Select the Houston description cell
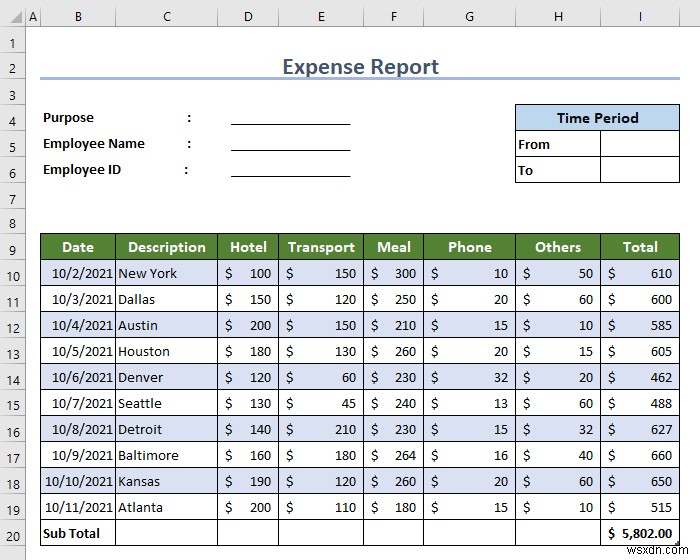 pos(167,351)
